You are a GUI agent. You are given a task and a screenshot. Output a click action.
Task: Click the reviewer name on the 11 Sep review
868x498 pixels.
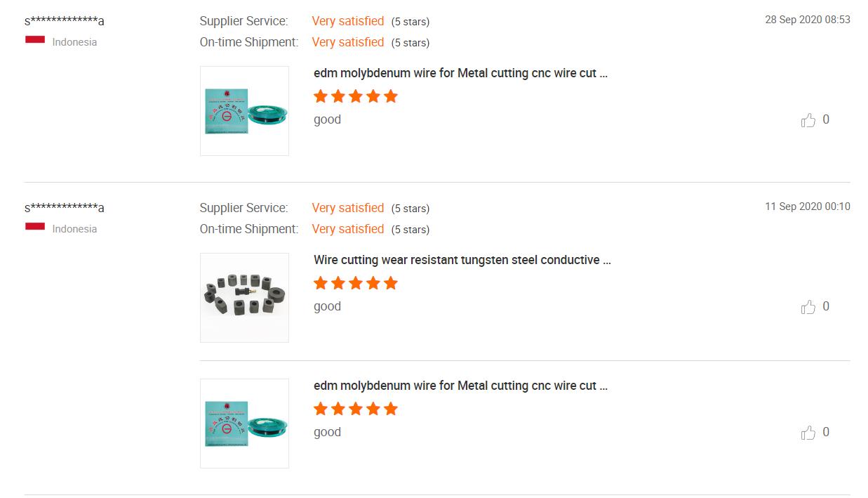point(65,208)
